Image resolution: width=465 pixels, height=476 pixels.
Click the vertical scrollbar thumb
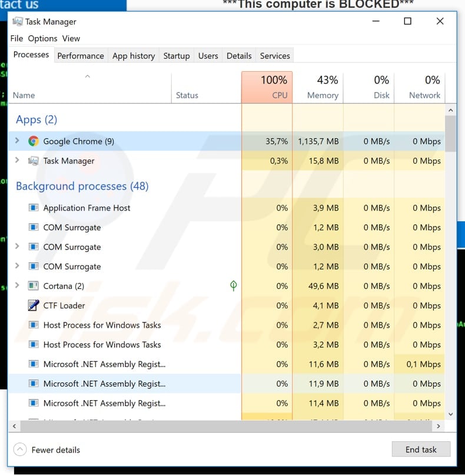(451, 134)
